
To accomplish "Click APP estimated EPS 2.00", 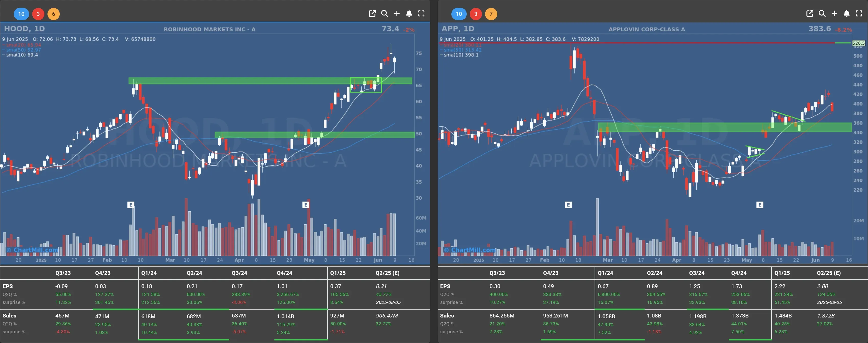I will [x=823, y=286].
